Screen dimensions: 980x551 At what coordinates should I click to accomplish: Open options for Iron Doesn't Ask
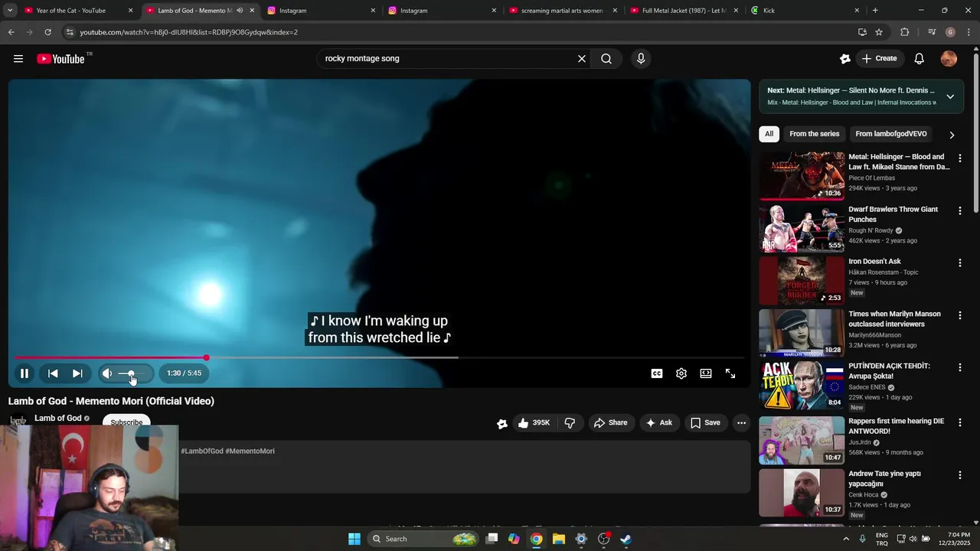tap(959, 262)
